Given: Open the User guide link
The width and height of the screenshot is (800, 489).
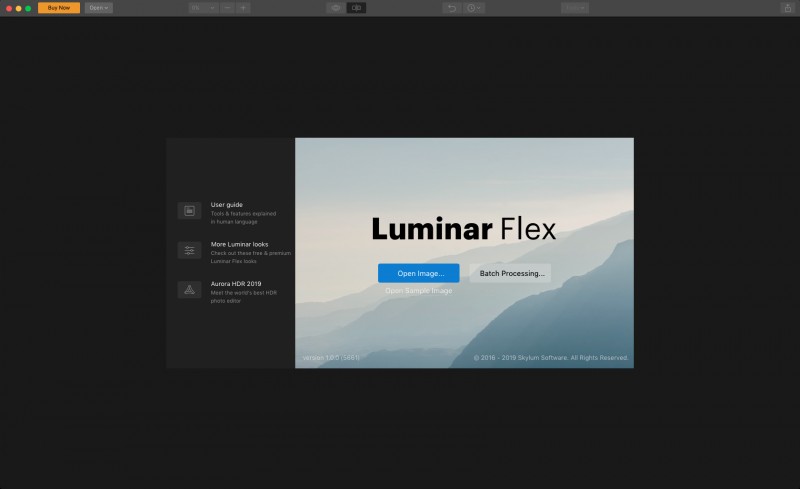Looking at the screenshot, I should point(227,205).
